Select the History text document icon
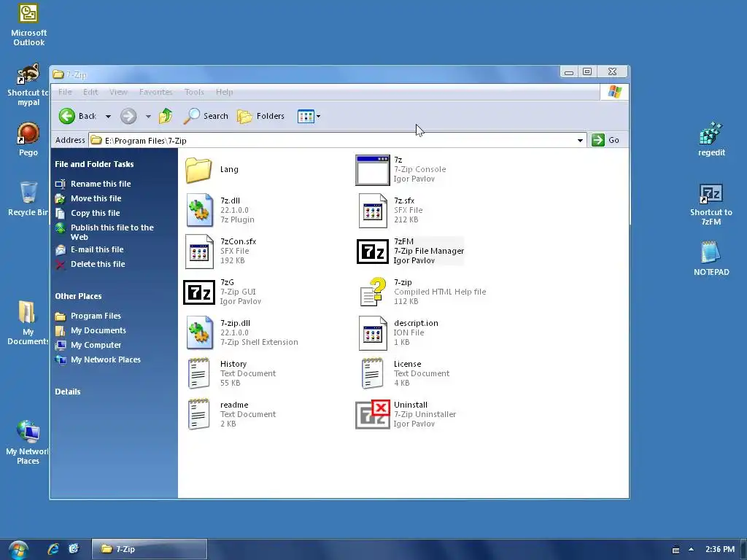 click(198, 373)
